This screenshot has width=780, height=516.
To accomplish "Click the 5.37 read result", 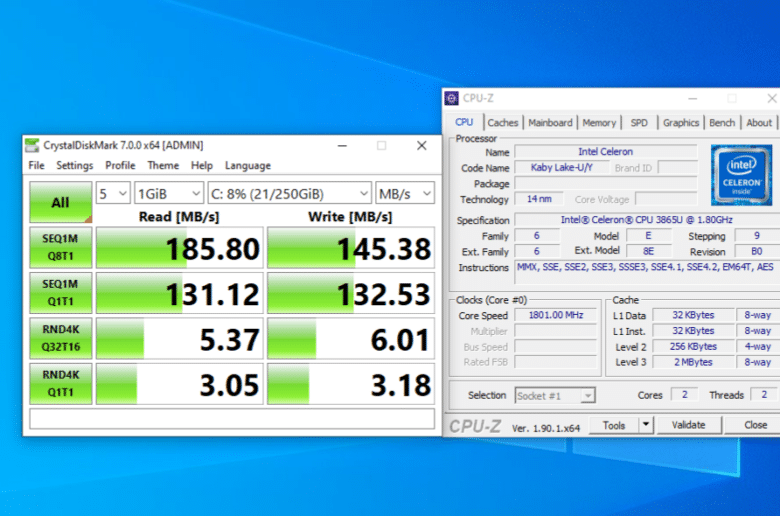I will (180, 338).
